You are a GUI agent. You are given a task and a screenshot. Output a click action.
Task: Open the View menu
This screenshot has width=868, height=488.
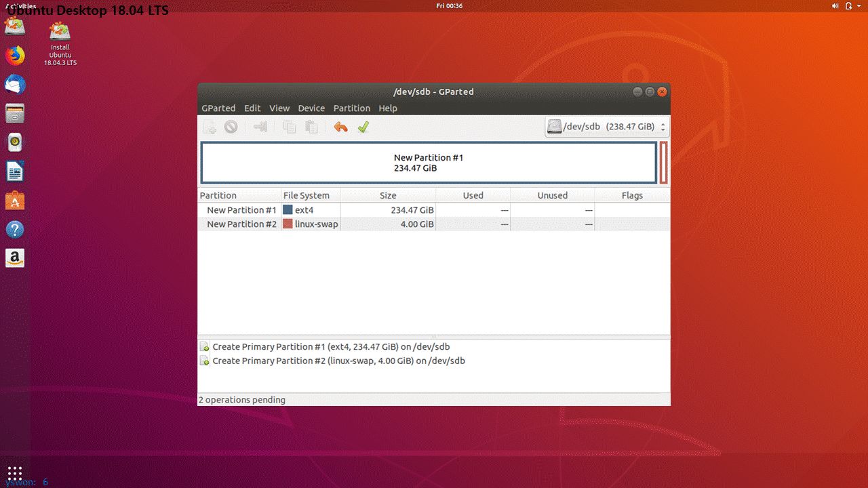(x=279, y=108)
